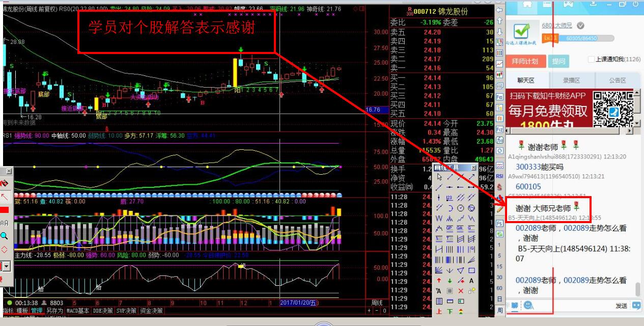Choose the 123 numbering drawing tool

click(x=450, y=198)
